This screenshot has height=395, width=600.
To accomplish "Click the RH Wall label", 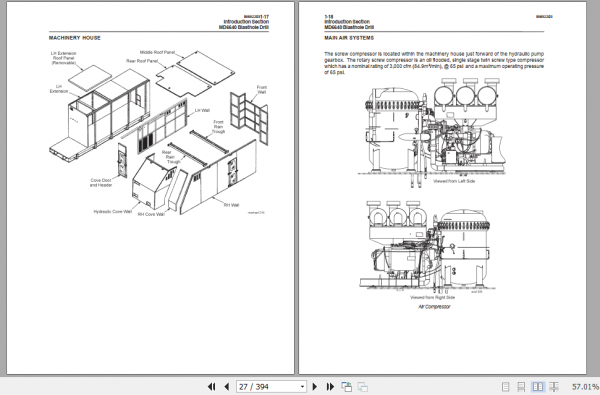I will 231,205.
